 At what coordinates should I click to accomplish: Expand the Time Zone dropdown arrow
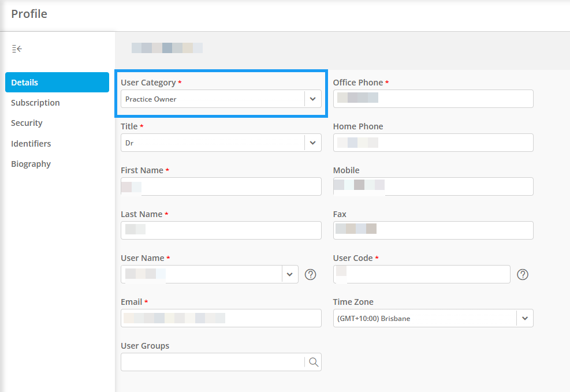pyautogui.click(x=525, y=318)
